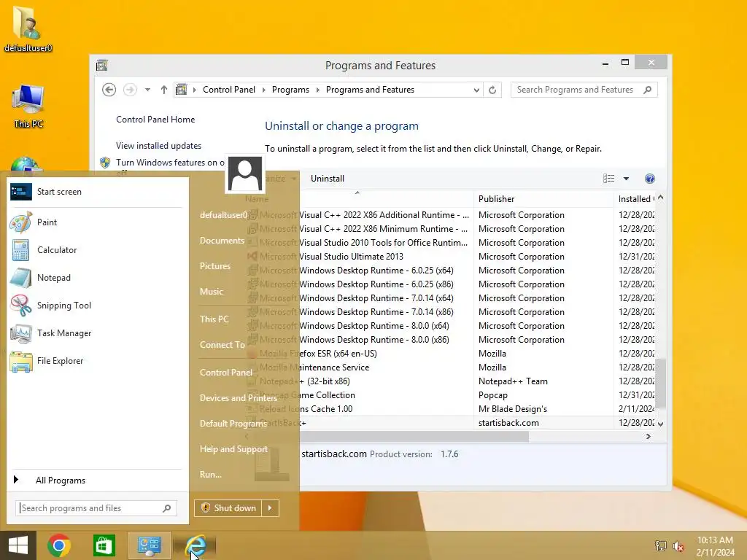Go back in Programs and Features
747x560 pixels.
pos(109,90)
